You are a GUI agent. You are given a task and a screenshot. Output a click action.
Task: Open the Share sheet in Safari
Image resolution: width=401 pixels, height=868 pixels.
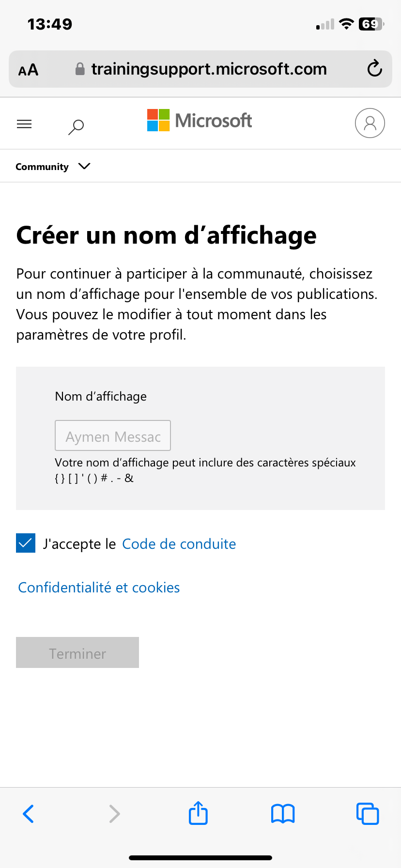point(198,813)
